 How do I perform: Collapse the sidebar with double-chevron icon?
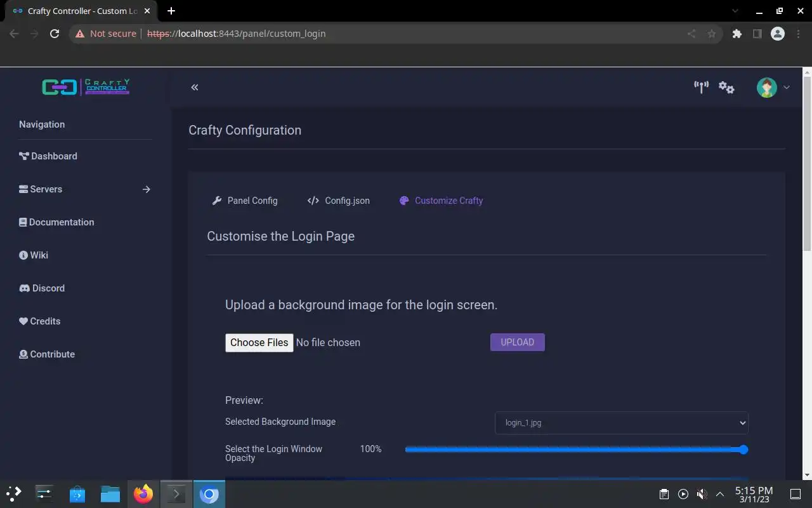195,87
